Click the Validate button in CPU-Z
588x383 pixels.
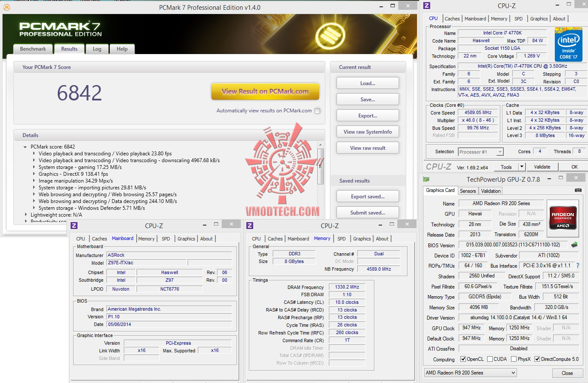pos(542,167)
